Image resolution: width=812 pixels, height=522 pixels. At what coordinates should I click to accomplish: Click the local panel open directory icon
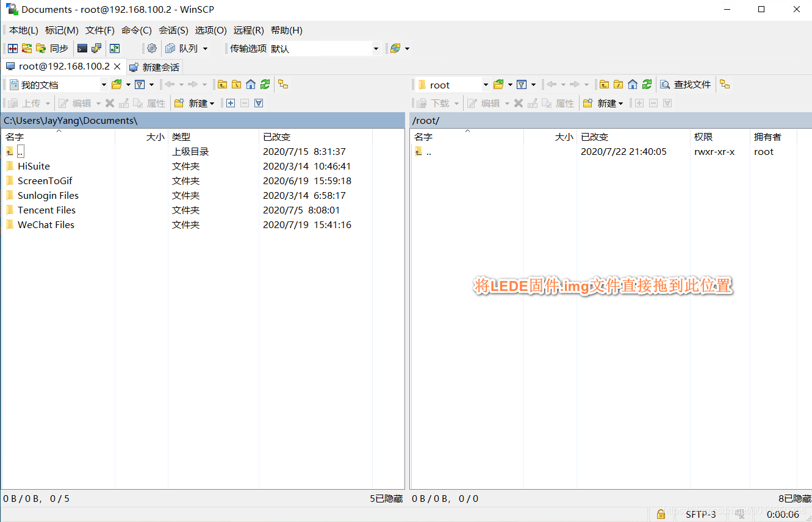click(x=117, y=85)
